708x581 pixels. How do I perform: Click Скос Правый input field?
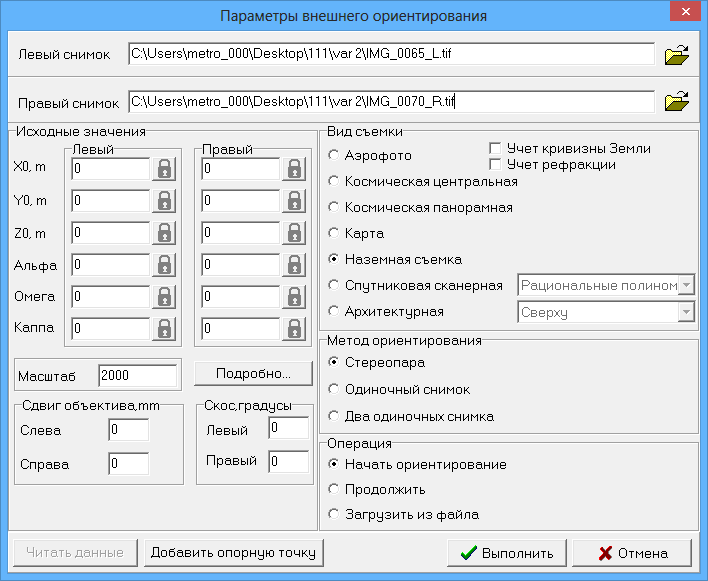tap(289, 461)
